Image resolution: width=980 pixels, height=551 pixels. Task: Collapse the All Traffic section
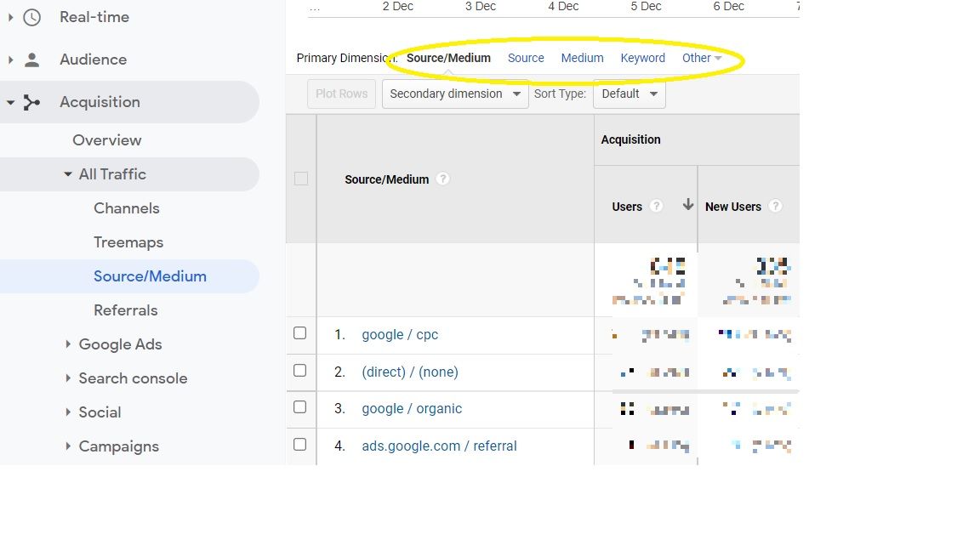point(67,173)
